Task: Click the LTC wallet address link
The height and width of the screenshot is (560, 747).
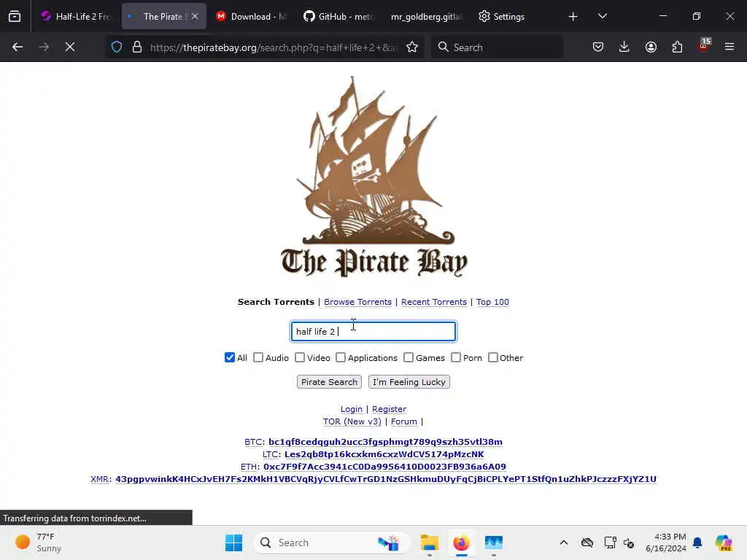Action: click(384, 454)
